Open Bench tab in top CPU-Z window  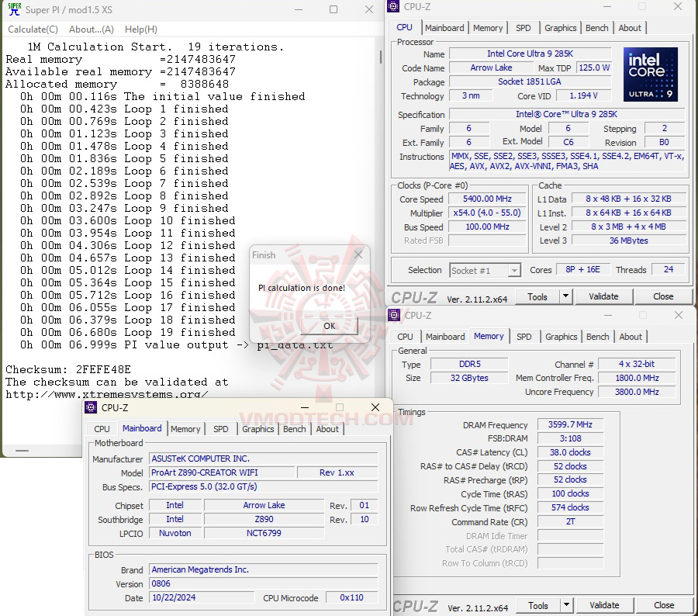(596, 28)
